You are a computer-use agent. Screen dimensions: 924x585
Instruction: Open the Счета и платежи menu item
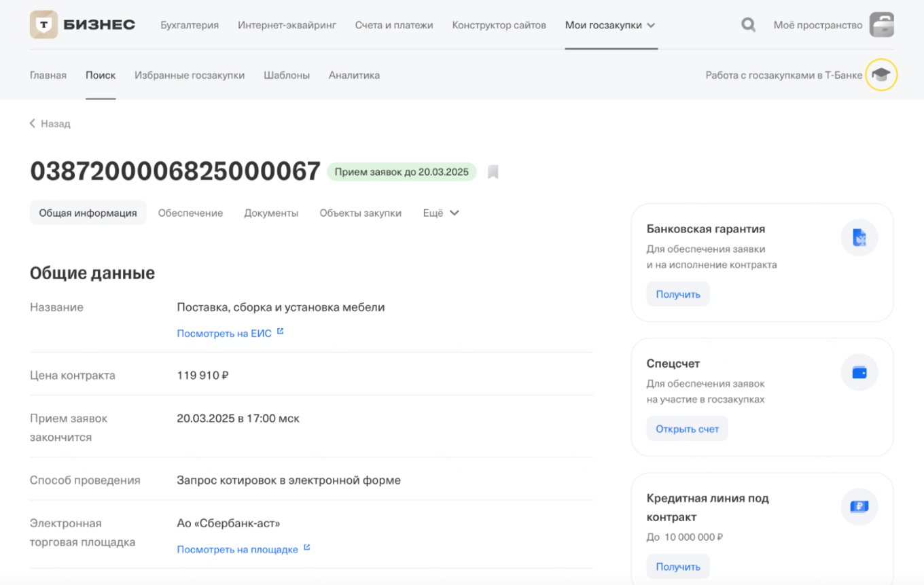tap(394, 24)
